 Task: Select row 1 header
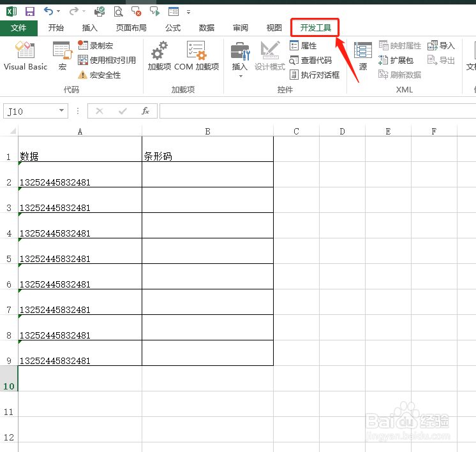(9, 149)
